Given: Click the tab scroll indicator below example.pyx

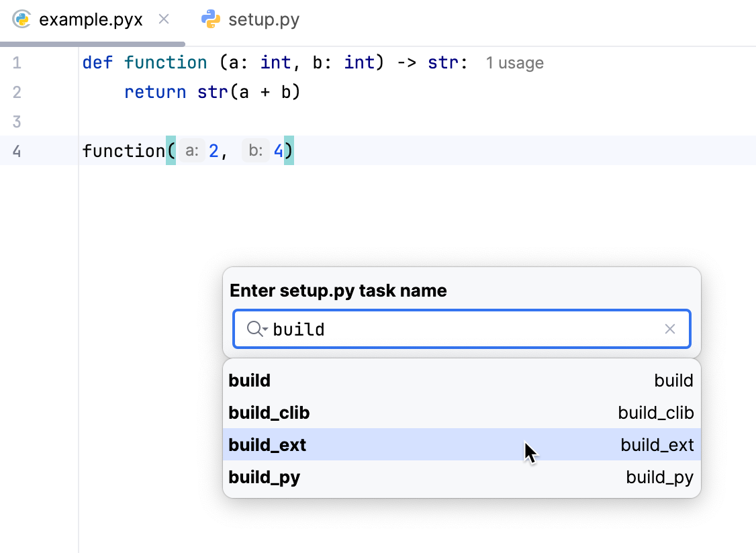Looking at the screenshot, I should click(94, 42).
